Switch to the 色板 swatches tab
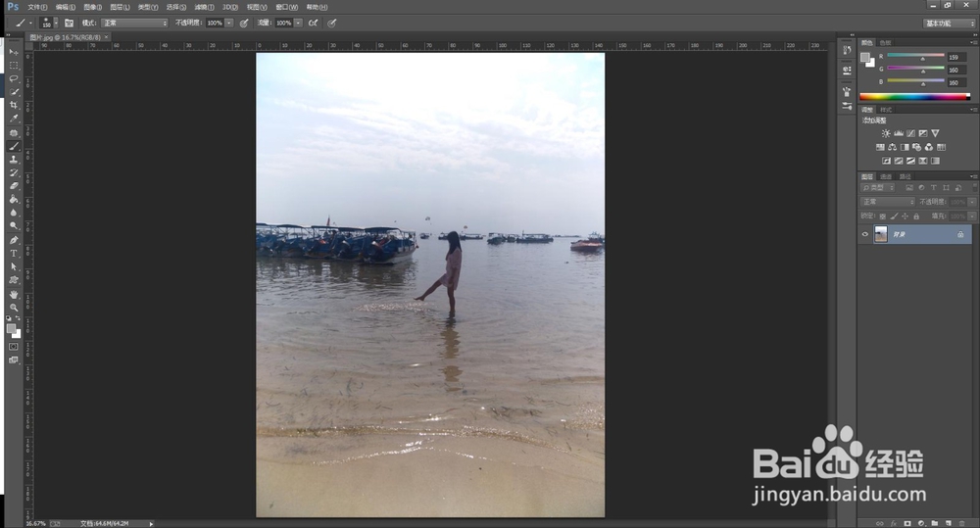This screenshot has width=980, height=528. [886, 42]
